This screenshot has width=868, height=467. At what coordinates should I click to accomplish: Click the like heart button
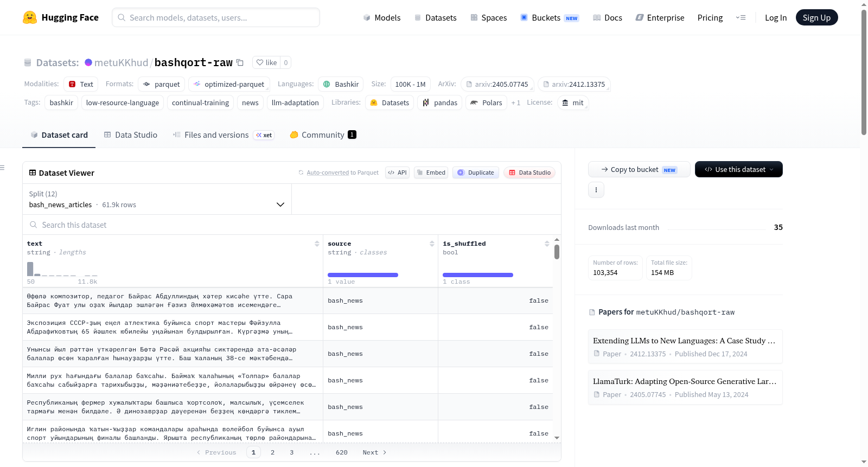click(x=266, y=62)
